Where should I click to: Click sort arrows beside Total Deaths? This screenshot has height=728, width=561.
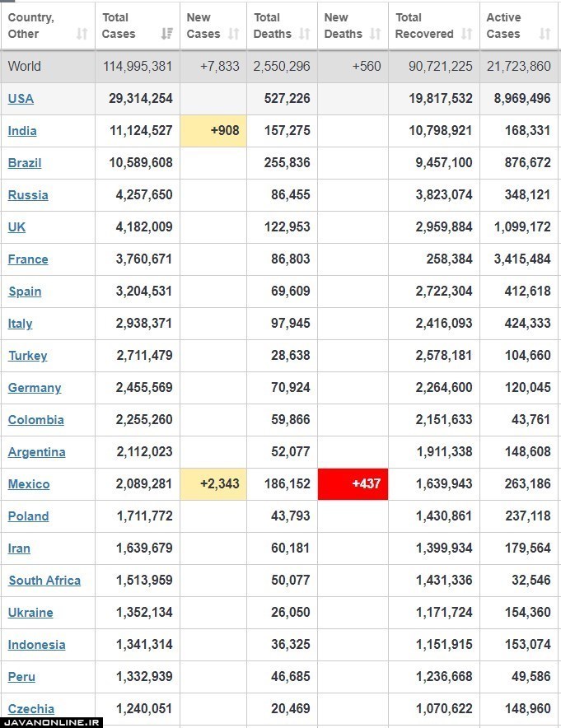coord(305,34)
